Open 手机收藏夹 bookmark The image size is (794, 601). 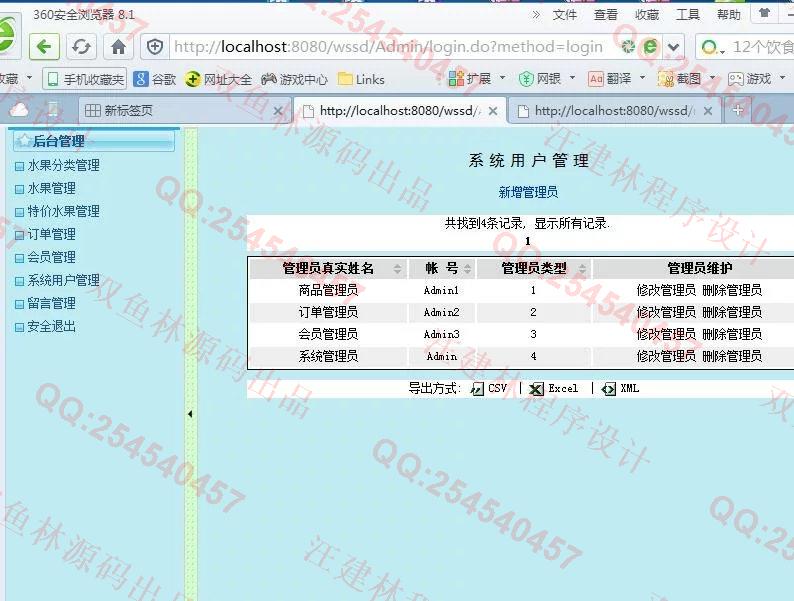[x=85, y=79]
